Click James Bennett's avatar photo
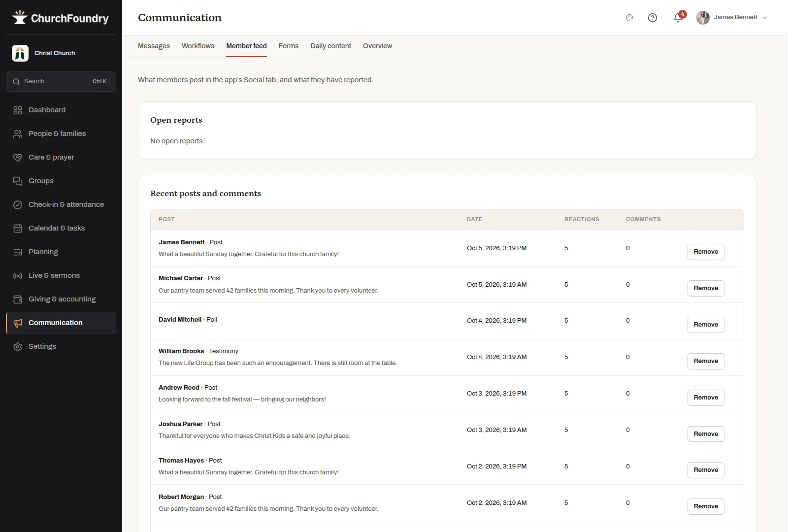The image size is (788, 532). [x=703, y=18]
